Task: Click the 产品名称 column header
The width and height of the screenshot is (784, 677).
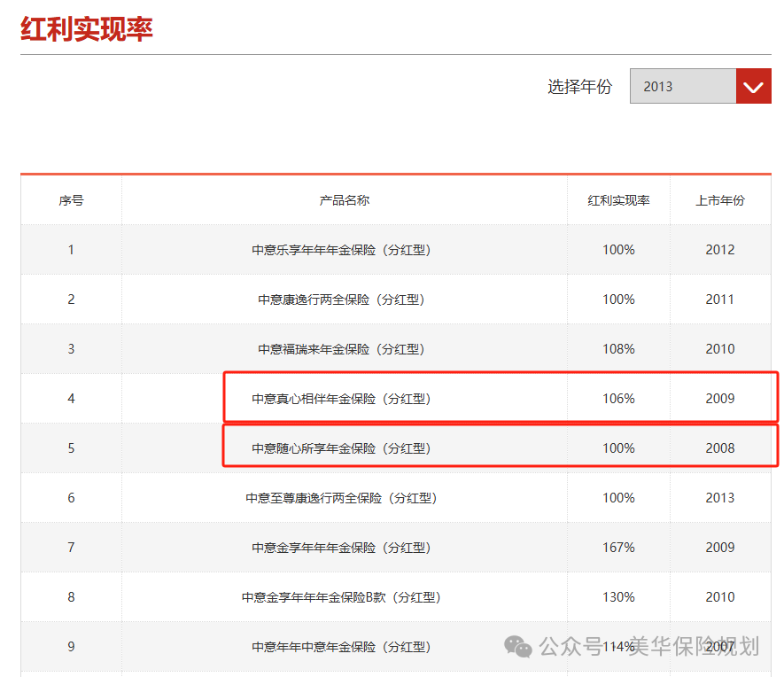Action: point(344,200)
